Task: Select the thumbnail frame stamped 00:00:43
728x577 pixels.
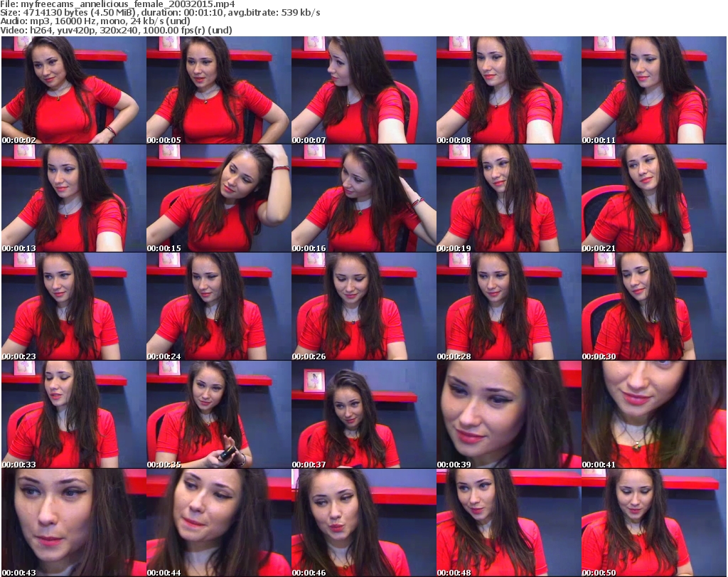Action: pyautogui.click(x=73, y=523)
